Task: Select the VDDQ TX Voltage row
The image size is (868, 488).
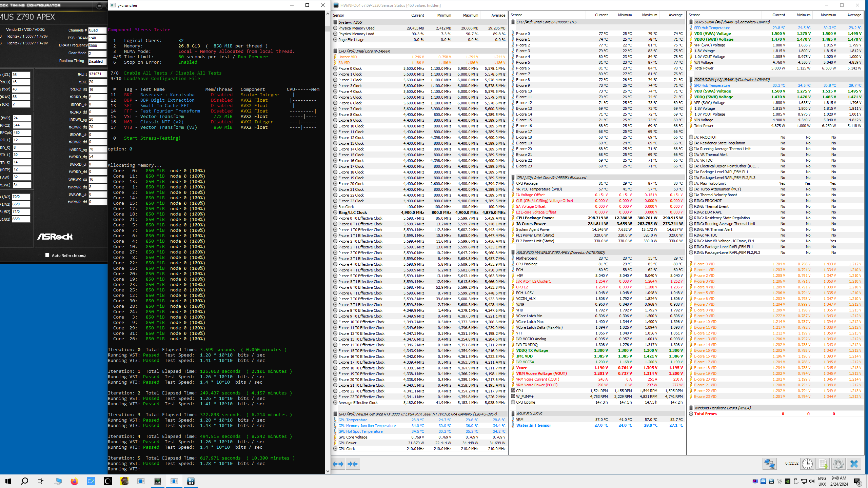Action: [x=597, y=350]
